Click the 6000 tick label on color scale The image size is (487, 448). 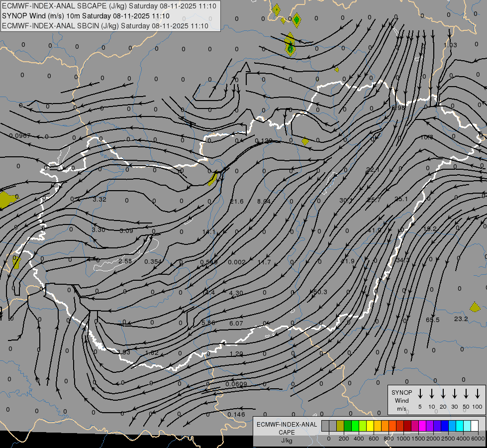coord(478,439)
